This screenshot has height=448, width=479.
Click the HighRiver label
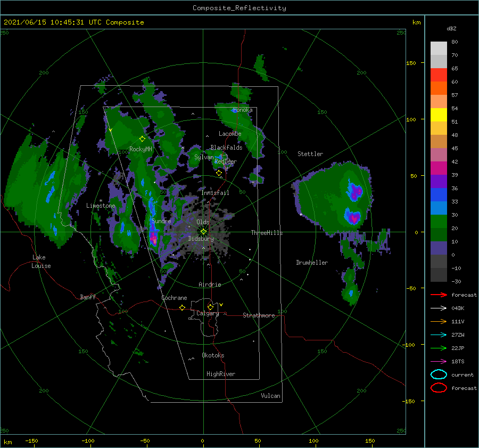221,374
